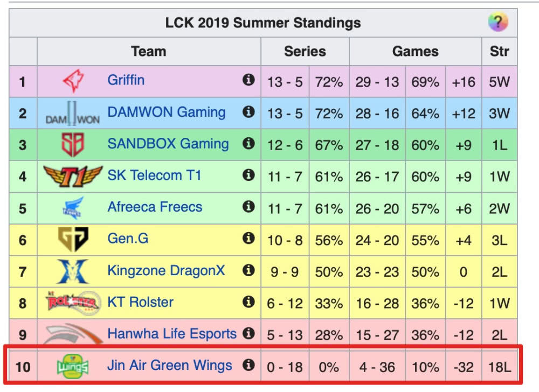
Task: Click the Gen.G team logo
Action: pos(73,239)
